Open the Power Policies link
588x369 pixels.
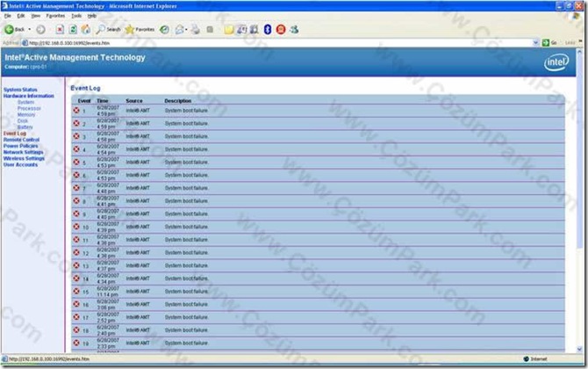tap(21, 146)
